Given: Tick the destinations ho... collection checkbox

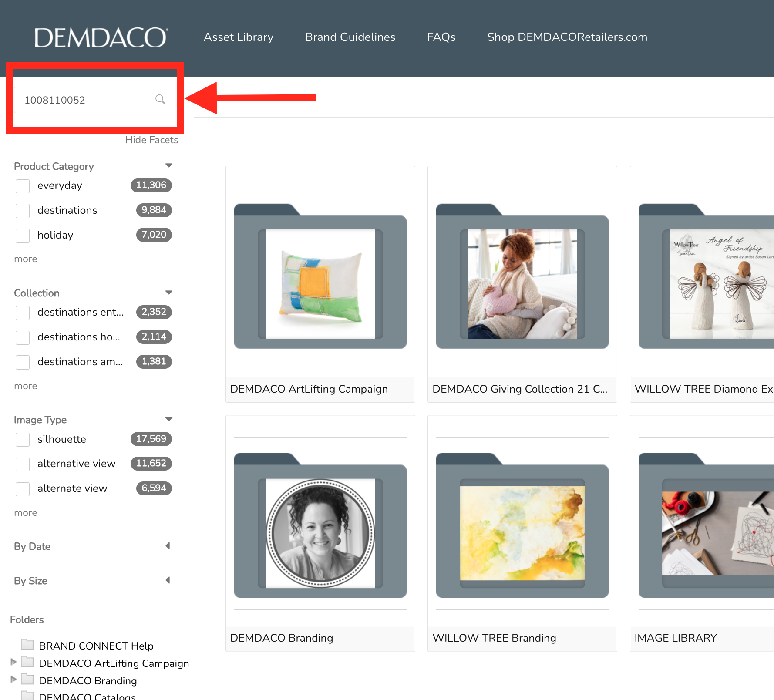Looking at the screenshot, I should click(23, 337).
